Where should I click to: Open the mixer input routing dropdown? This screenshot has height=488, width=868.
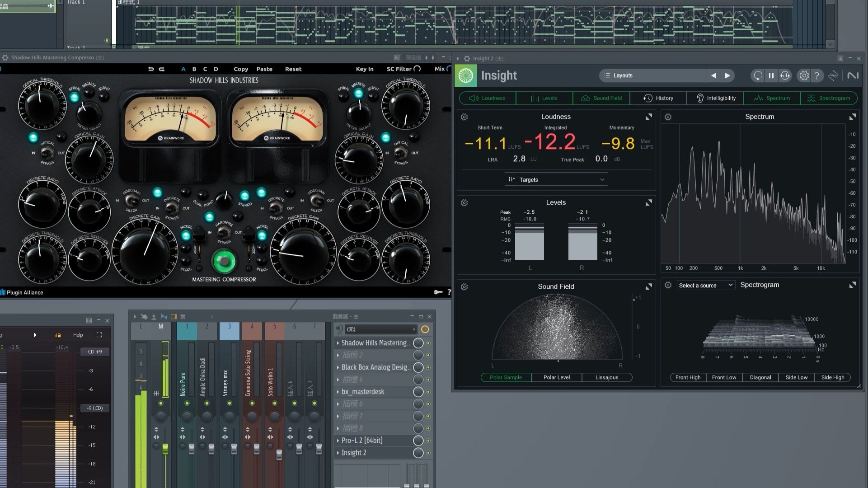[381, 329]
